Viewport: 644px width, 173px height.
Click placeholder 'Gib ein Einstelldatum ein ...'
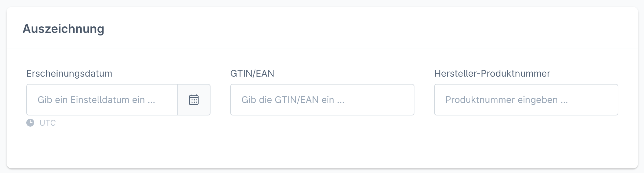click(96, 100)
